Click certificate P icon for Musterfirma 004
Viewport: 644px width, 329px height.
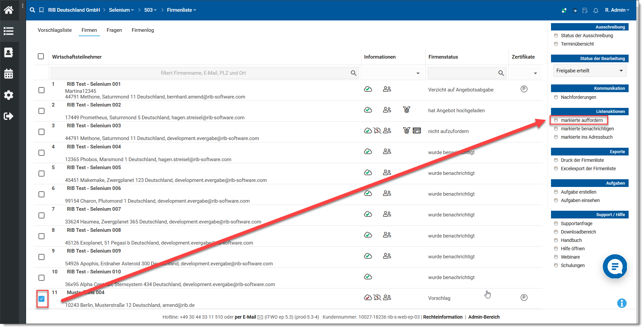(x=524, y=298)
